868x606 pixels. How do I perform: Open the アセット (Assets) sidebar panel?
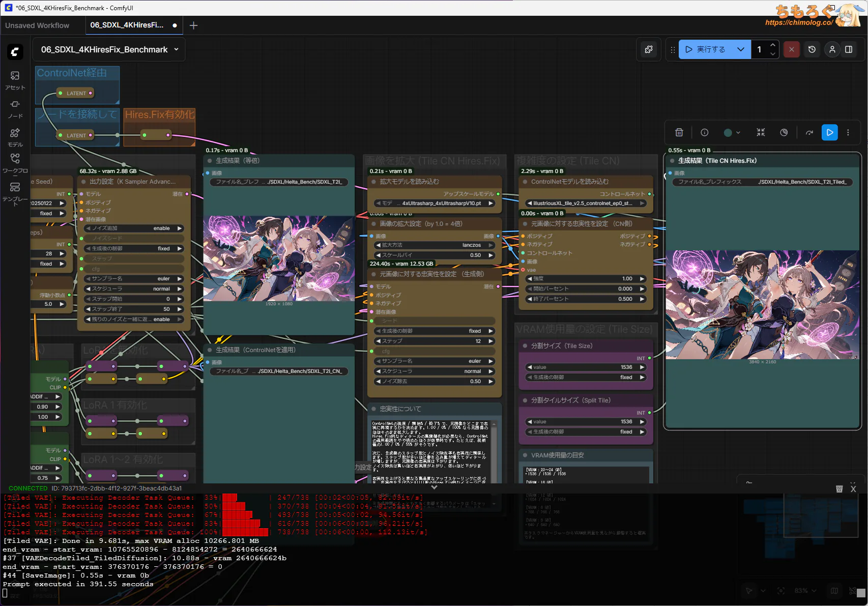point(15,80)
